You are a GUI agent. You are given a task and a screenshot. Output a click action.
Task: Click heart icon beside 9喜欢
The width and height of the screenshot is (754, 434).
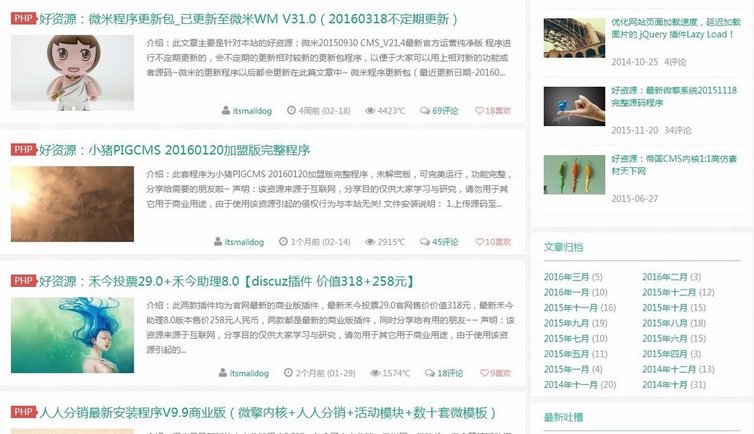(484, 373)
